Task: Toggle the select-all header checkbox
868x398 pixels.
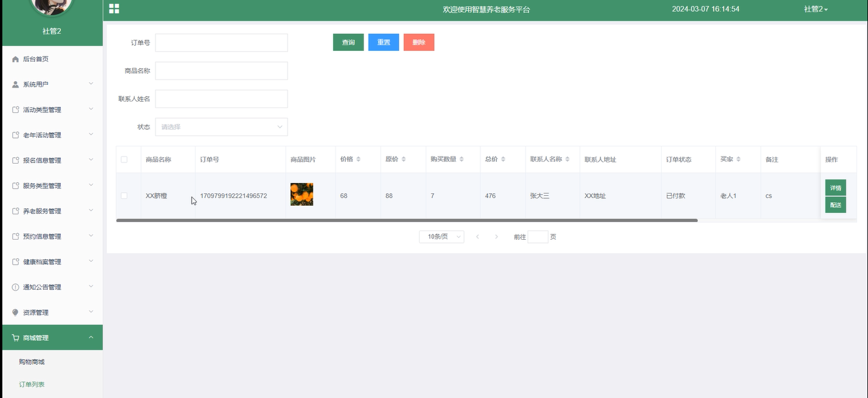Action: pos(124,160)
